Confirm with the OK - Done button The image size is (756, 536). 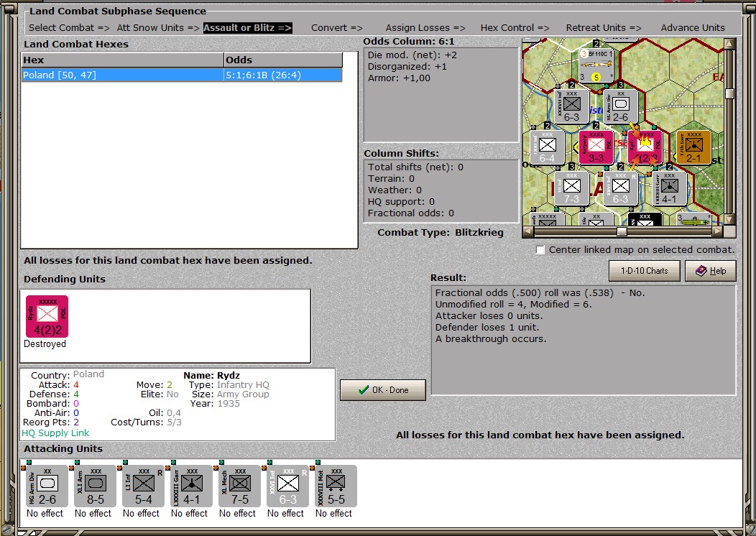383,390
